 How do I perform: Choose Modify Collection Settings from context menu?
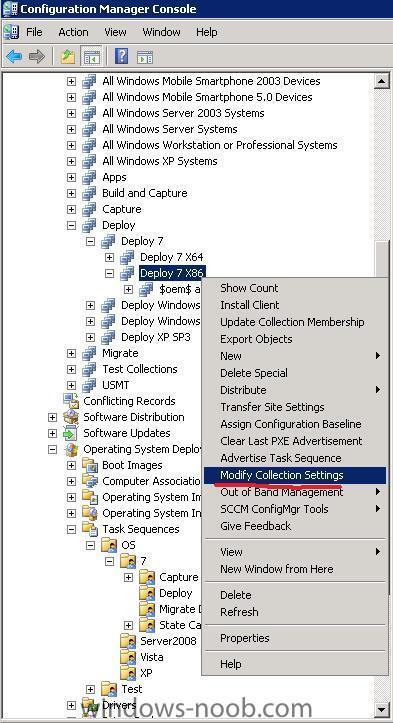tap(294, 475)
